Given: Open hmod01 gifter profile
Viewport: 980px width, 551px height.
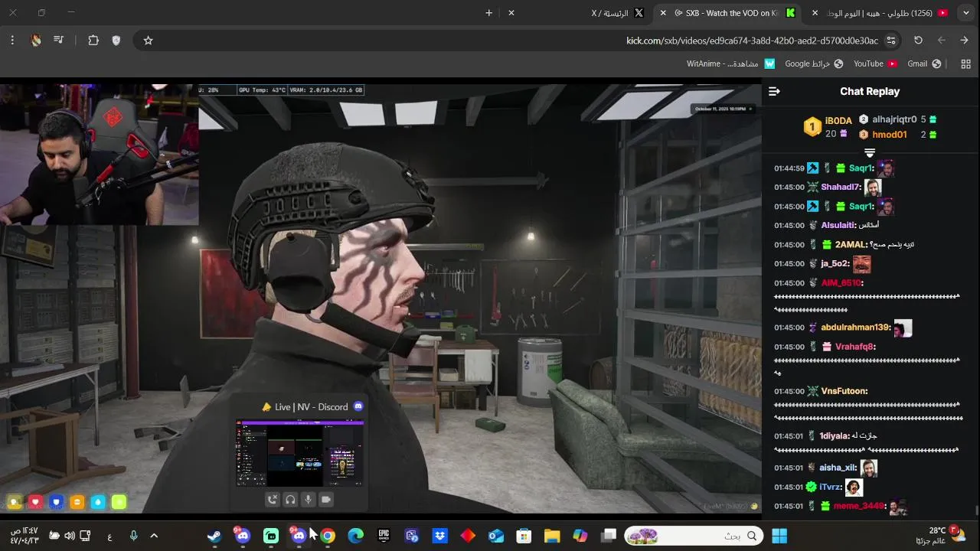Looking at the screenshot, I should pos(890,135).
